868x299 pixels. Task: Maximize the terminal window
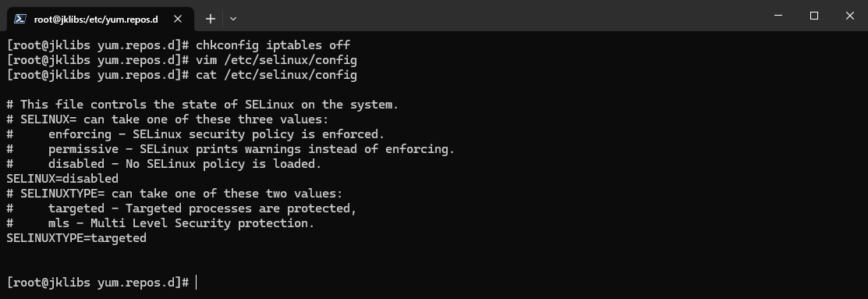813,16
